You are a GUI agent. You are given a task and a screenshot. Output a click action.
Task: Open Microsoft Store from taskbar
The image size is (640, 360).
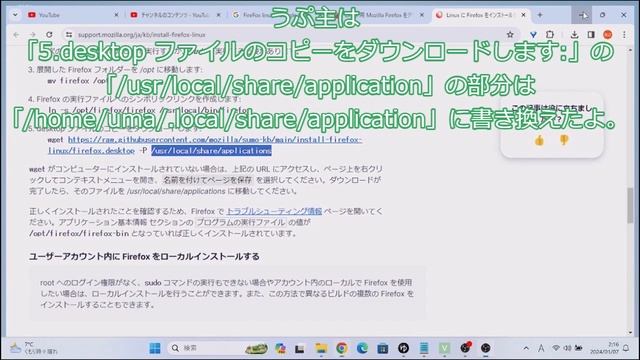382,348
